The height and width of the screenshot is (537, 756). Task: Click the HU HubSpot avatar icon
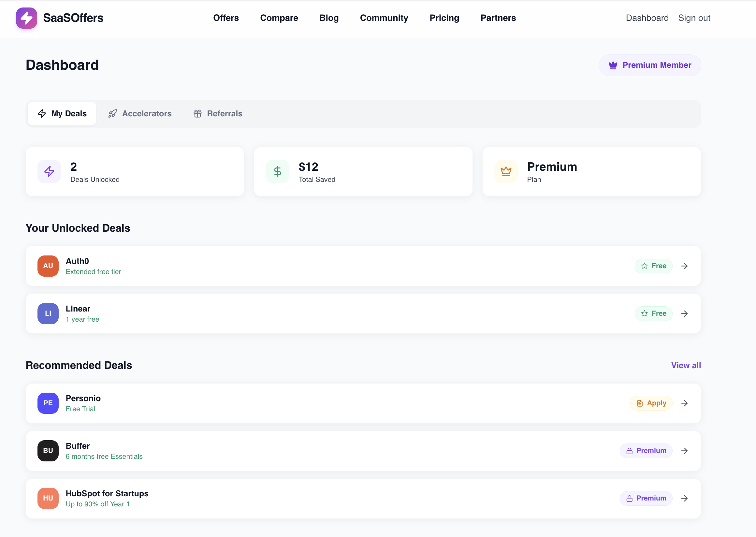(48, 498)
